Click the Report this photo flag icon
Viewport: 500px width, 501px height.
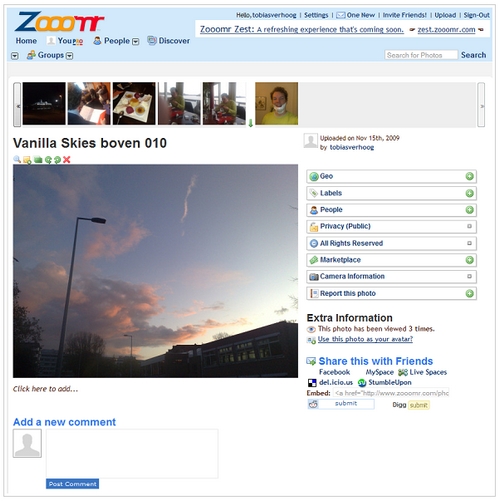pos(314,293)
